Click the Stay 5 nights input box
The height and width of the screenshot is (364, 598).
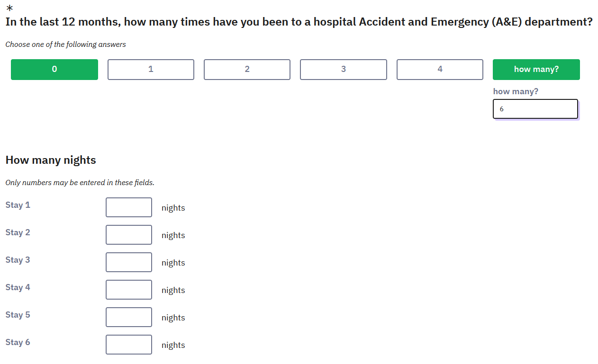coord(129,317)
